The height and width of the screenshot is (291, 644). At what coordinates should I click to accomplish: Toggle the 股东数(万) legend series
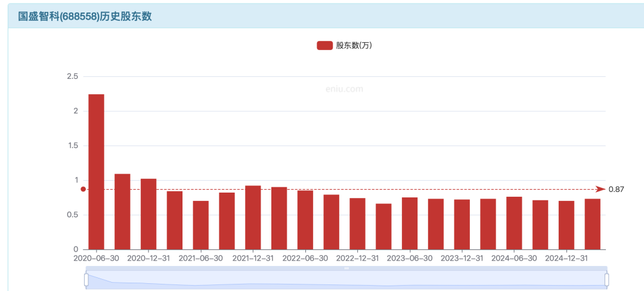tap(344, 45)
